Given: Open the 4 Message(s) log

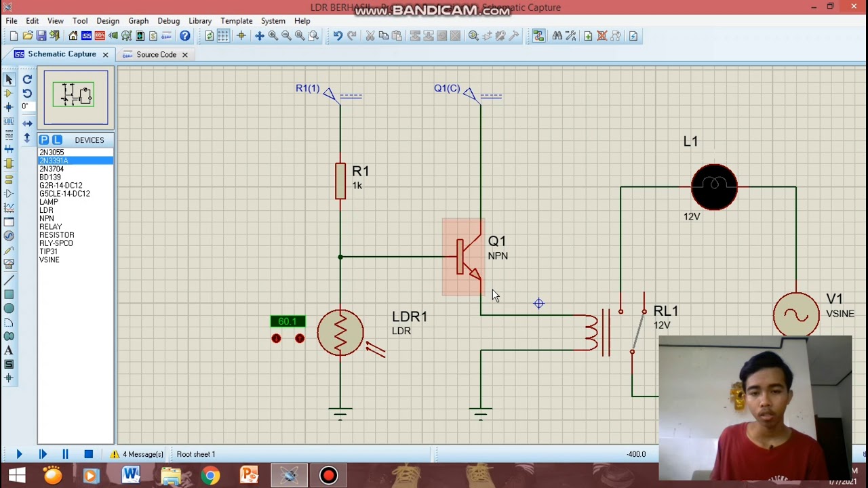Looking at the screenshot, I should 137,454.
